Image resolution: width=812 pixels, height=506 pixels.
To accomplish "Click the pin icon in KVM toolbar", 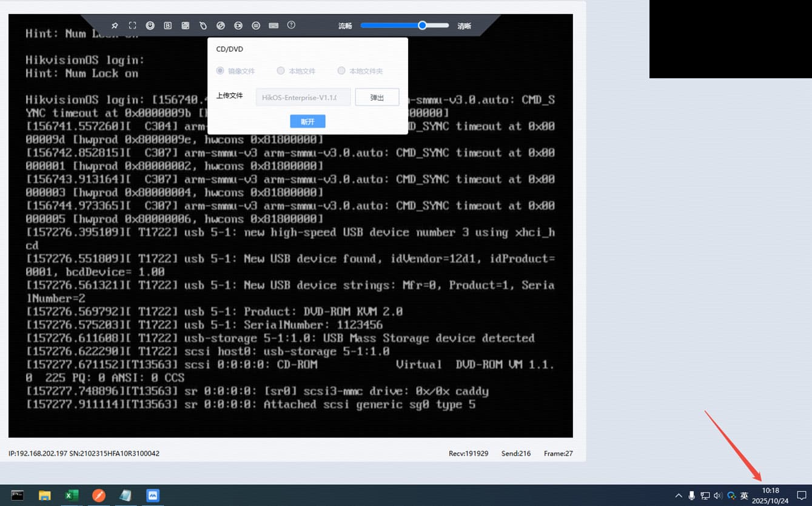I will pyautogui.click(x=115, y=25).
